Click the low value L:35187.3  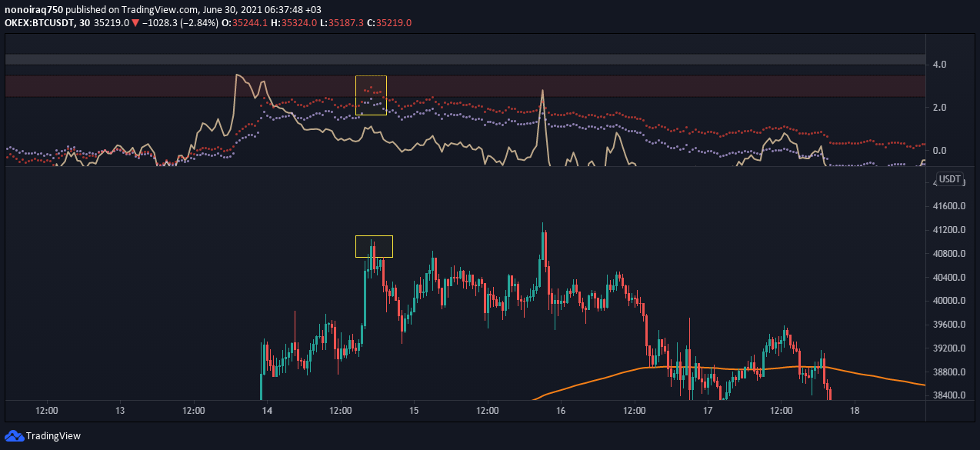pyautogui.click(x=340, y=23)
